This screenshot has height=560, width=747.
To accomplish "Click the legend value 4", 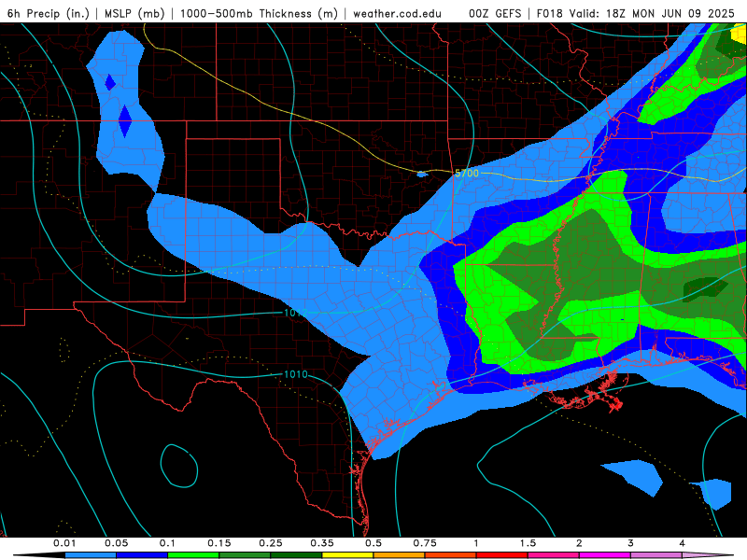I will click(x=683, y=543).
